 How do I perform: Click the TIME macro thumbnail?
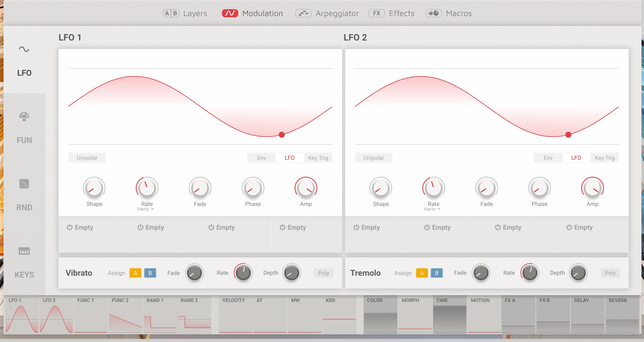tap(450, 315)
